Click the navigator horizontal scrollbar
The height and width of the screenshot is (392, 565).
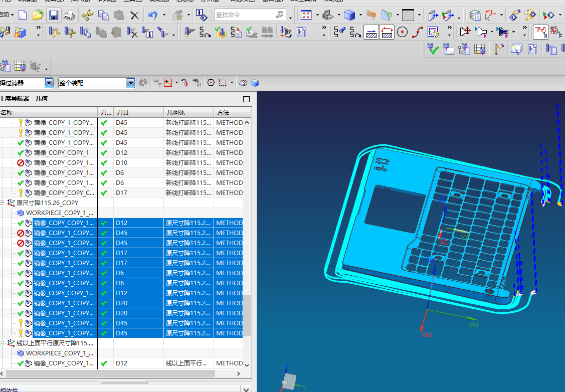click(x=110, y=374)
